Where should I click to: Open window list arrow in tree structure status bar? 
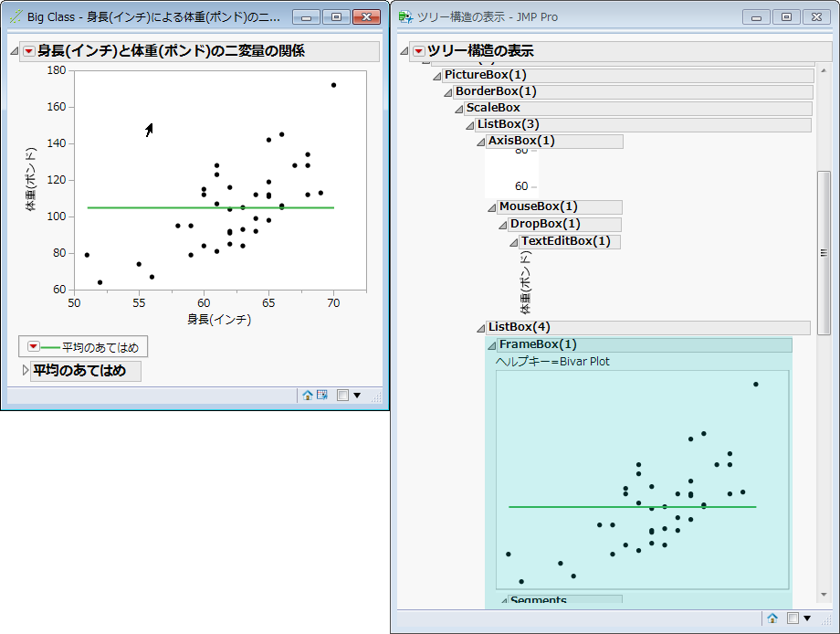pyautogui.click(x=807, y=618)
